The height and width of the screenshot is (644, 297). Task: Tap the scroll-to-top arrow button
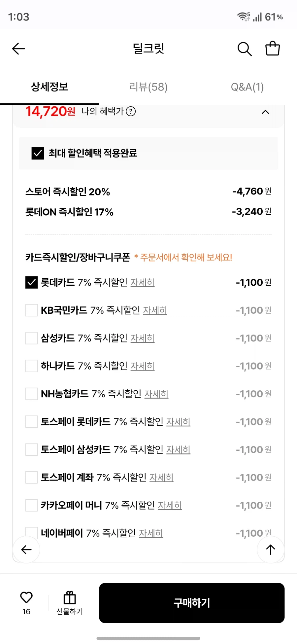click(270, 550)
